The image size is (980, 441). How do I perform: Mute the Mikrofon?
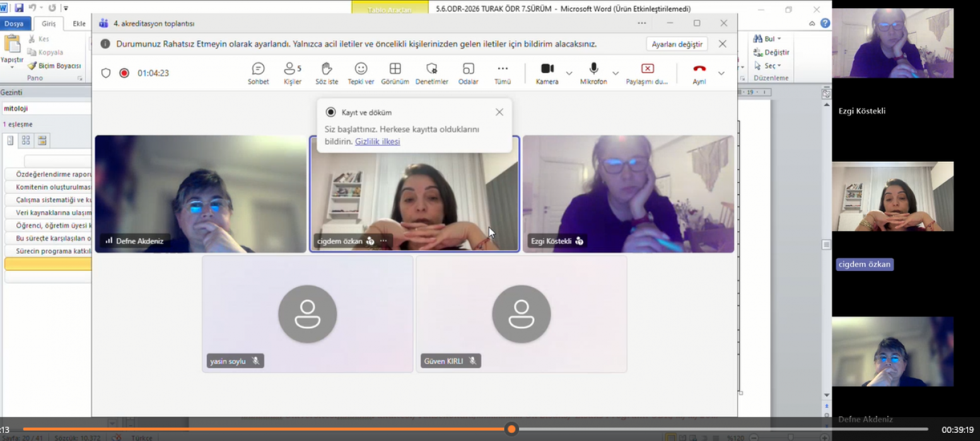[593, 72]
